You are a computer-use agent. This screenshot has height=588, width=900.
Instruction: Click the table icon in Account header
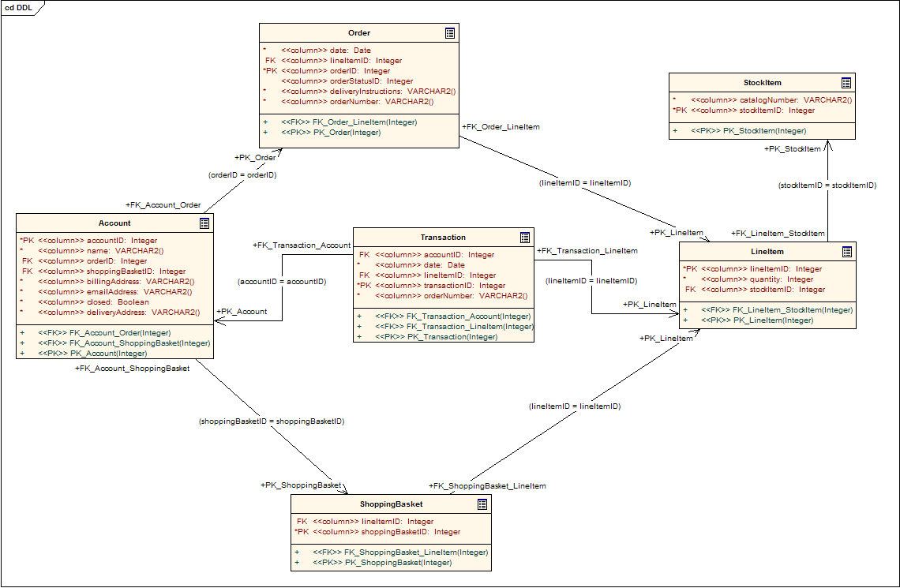coord(204,223)
